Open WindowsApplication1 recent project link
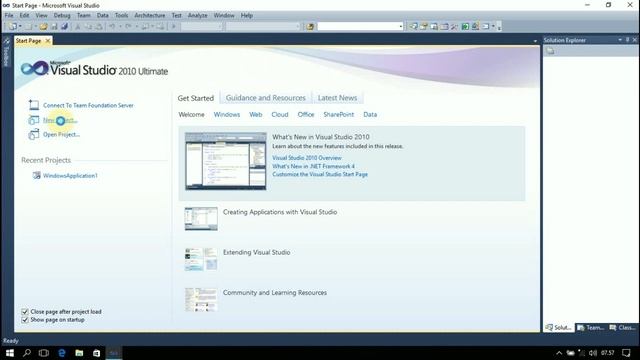This screenshot has height=360, width=640. pos(70,176)
